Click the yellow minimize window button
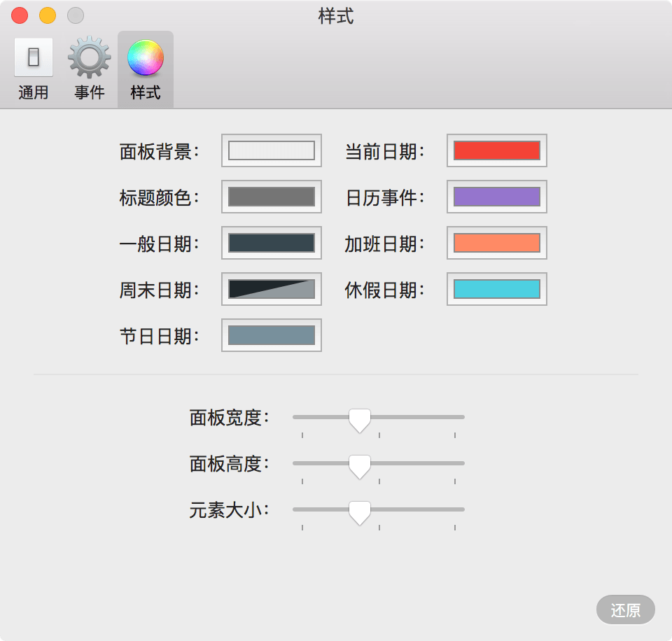The height and width of the screenshot is (641, 672). coord(48,16)
